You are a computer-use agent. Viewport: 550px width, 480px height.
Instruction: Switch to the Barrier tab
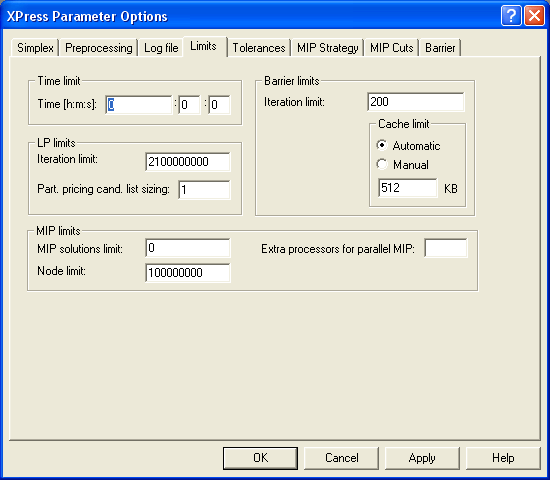point(440,48)
